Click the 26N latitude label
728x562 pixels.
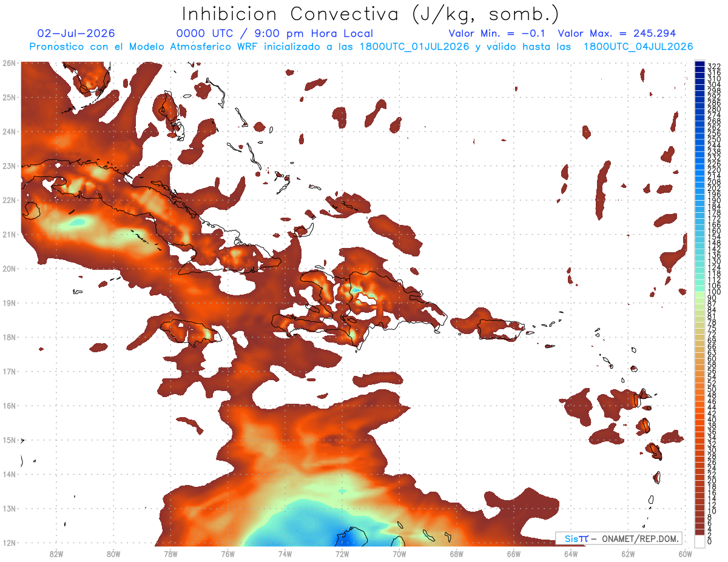point(8,62)
